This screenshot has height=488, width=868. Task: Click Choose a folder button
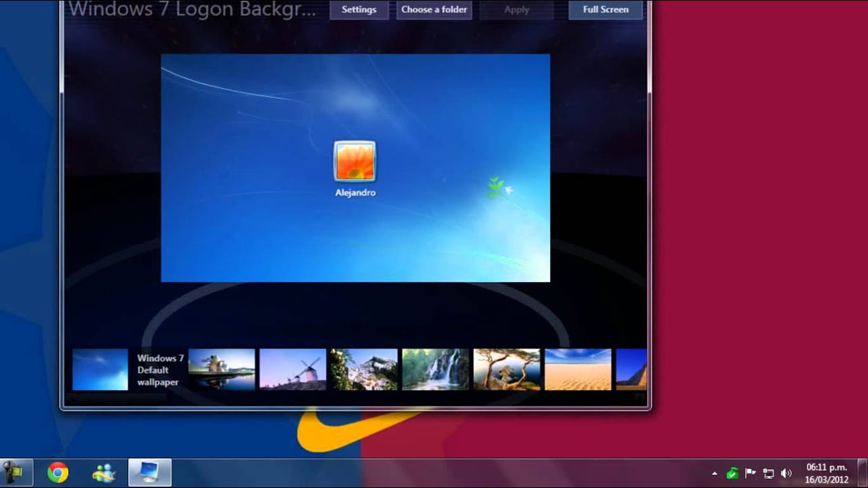[434, 9]
